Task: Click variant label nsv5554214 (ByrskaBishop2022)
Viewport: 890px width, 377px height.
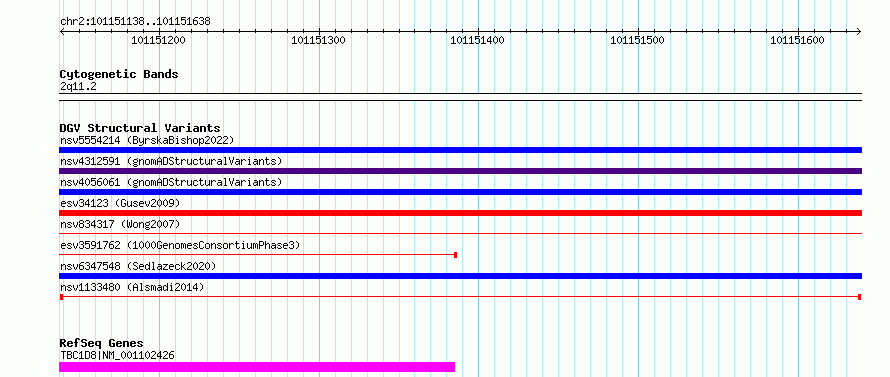Action: (x=147, y=140)
